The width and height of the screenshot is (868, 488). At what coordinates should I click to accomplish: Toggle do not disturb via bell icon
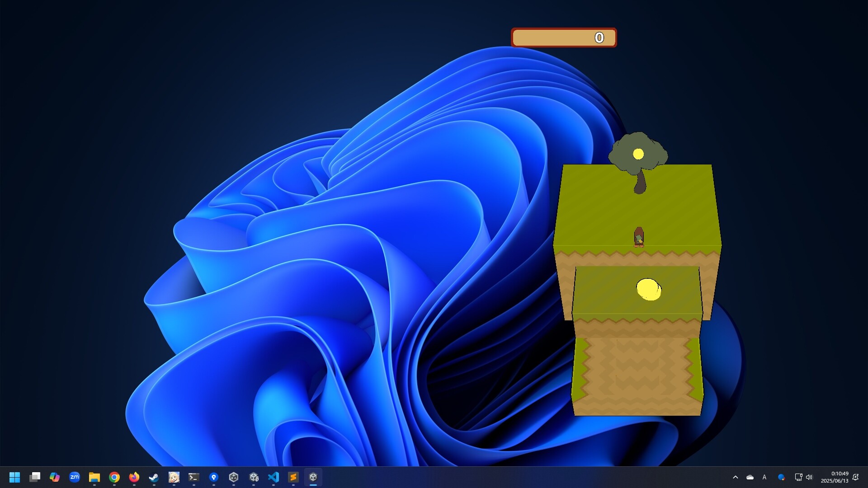point(856,477)
